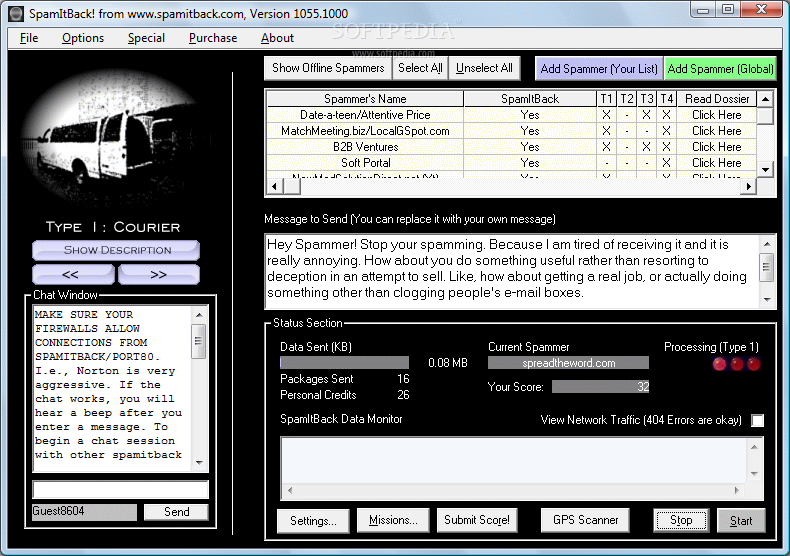Screen dimensions: 790x556
Task: Go to next type with >> button
Action: (x=159, y=274)
